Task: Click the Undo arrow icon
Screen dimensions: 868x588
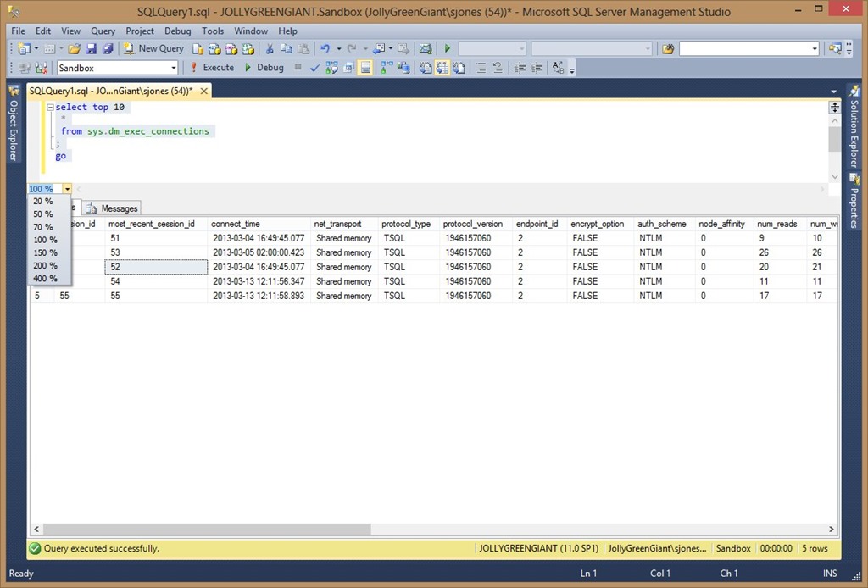Action: pos(325,48)
